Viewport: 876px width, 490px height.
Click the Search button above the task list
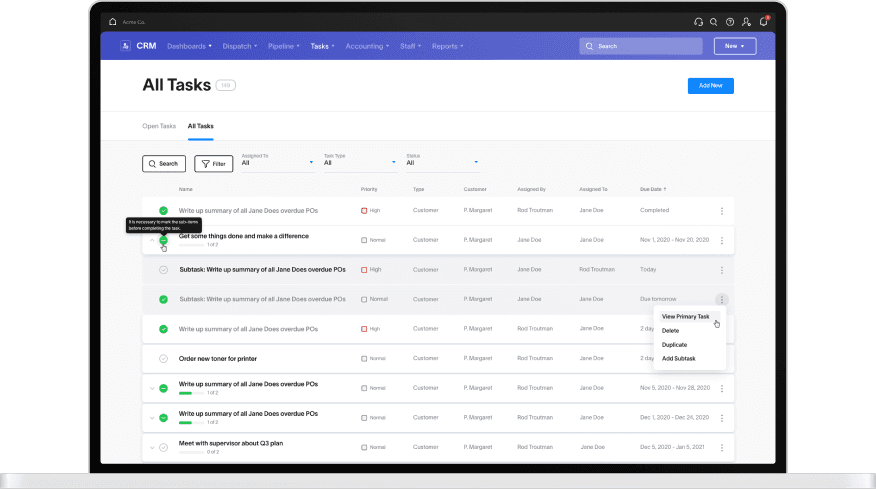164,164
